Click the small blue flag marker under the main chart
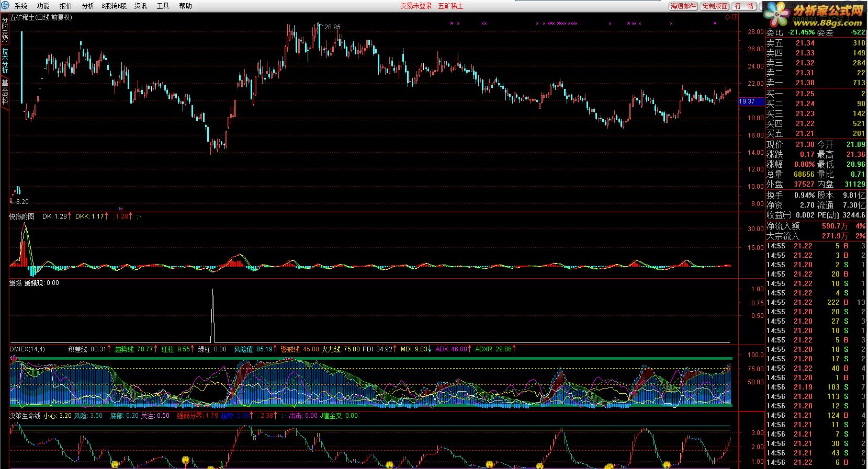Screen dimensions: 868x469 [x=120, y=208]
